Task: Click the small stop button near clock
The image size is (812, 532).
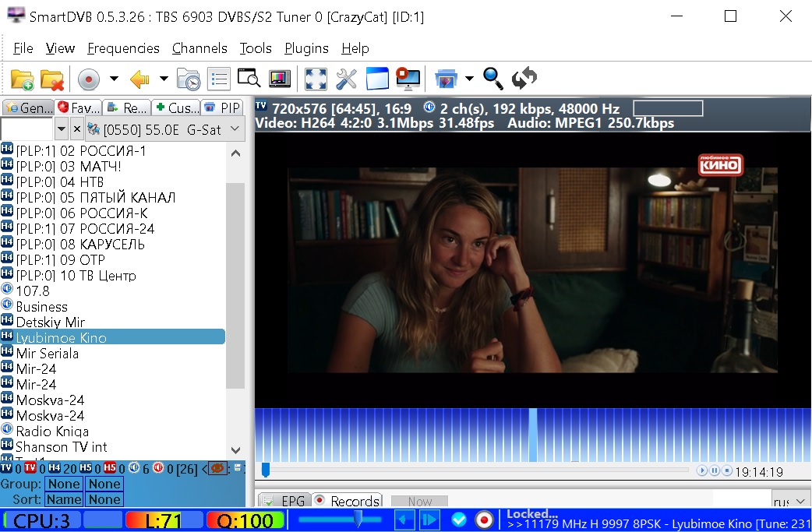Action: click(x=727, y=470)
